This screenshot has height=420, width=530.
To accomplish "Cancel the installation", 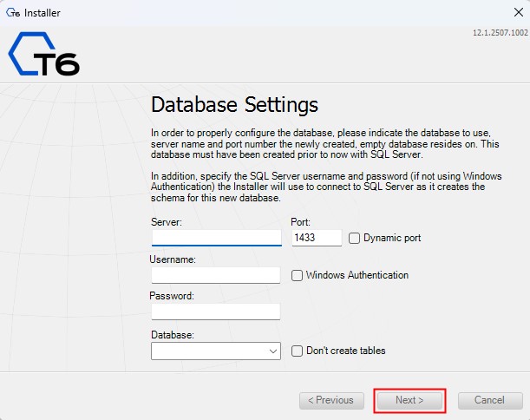I will (490, 400).
